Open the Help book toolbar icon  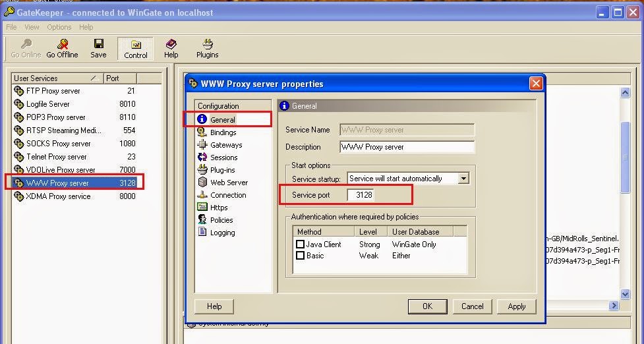pos(171,44)
